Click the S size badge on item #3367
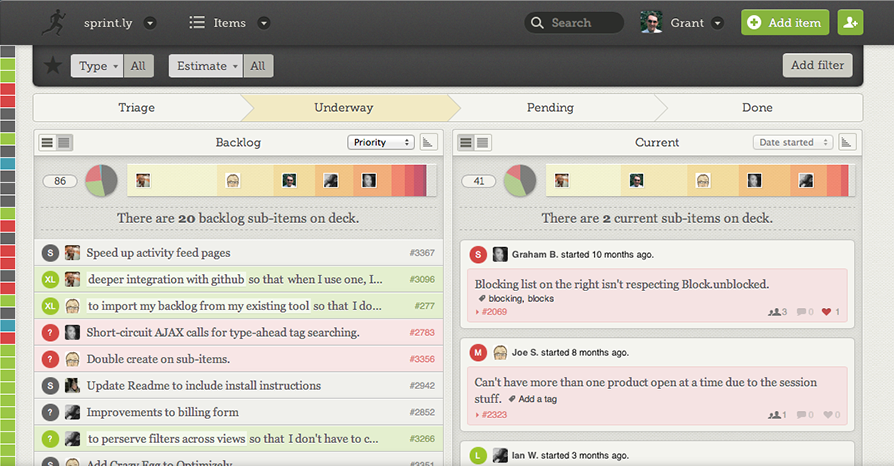 pyautogui.click(x=50, y=253)
